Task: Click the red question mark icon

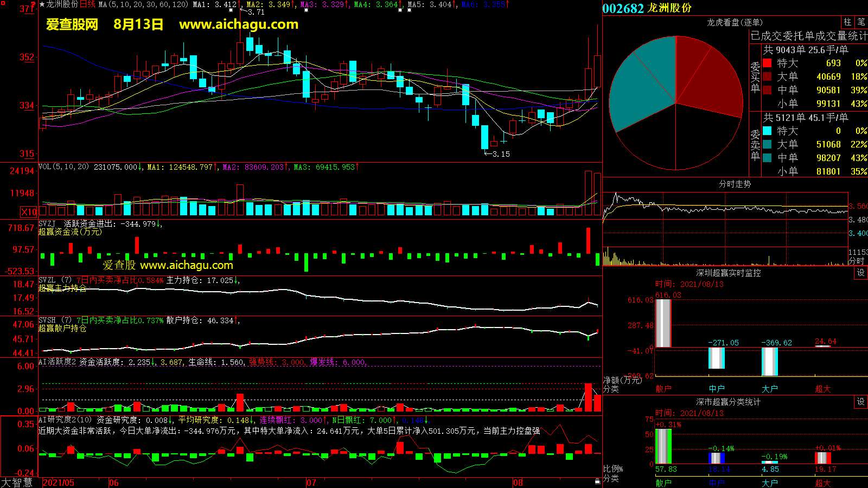Action: [33, 5]
